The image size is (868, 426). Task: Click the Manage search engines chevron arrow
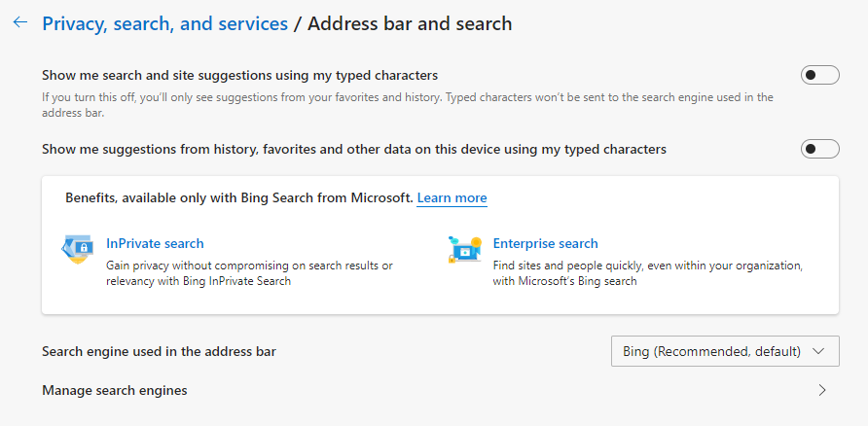(822, 391)
